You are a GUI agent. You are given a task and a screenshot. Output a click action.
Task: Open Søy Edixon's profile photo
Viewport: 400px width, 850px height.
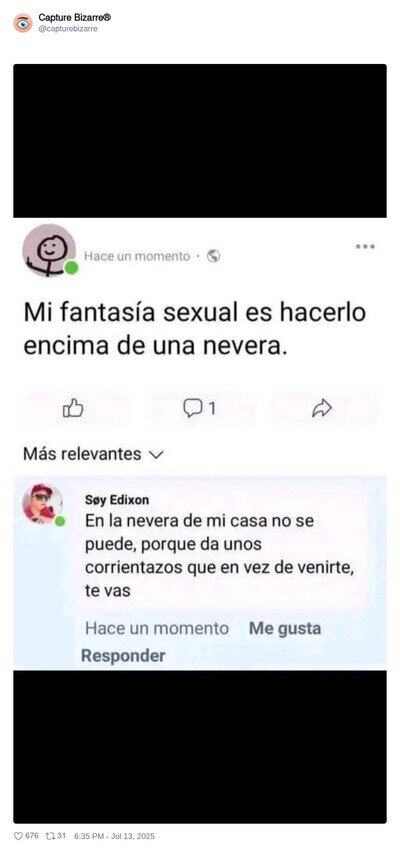(42, 504)
